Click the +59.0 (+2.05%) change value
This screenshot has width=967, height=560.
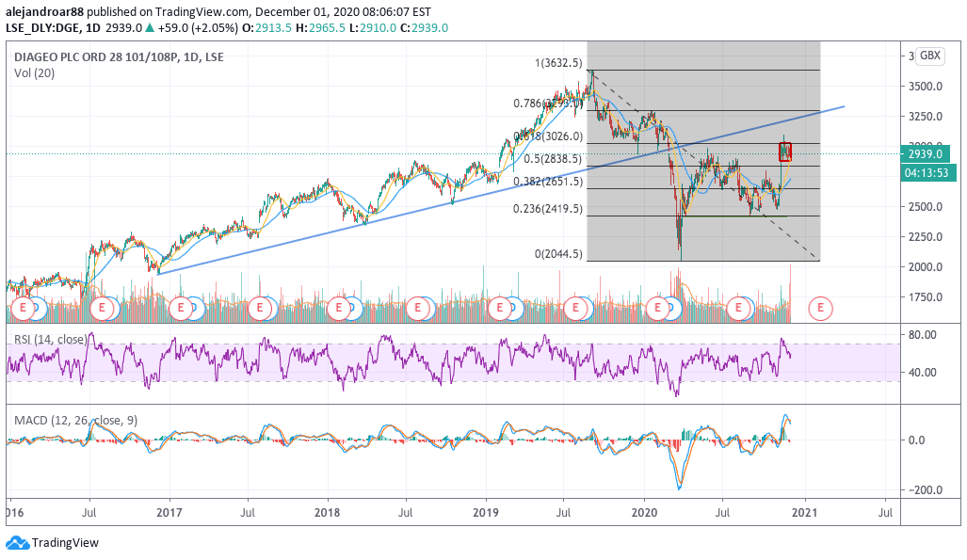tap(198, 27)
